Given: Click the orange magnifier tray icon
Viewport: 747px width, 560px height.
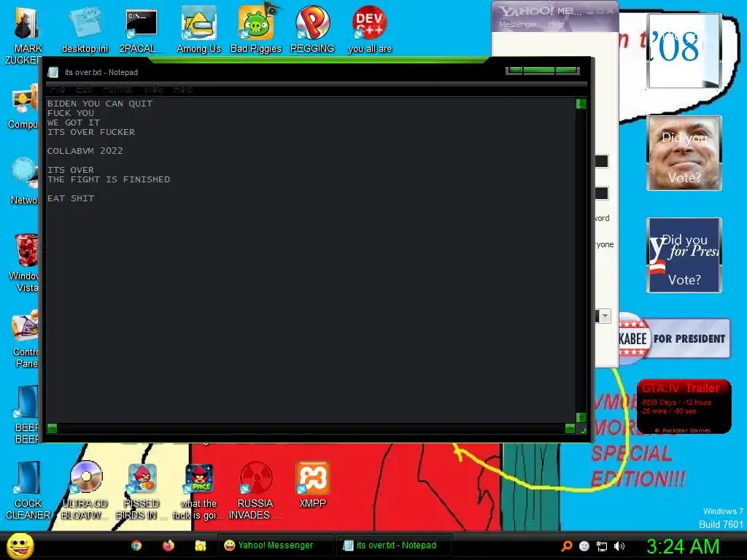Looking at the screenshot, I should click(x=566, y=546).
